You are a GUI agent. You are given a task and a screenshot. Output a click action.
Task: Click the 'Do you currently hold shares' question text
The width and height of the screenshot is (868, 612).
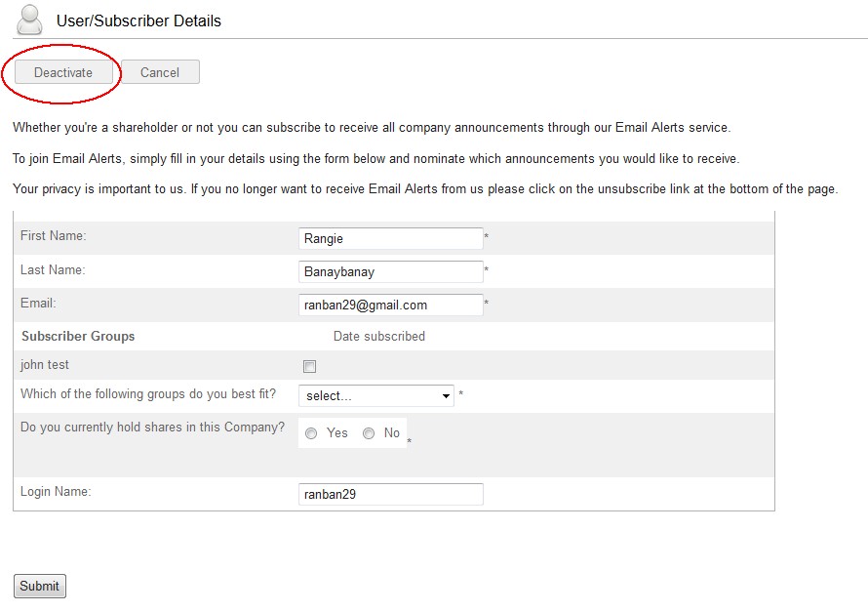pyautogui.click(x=153, y=428)
